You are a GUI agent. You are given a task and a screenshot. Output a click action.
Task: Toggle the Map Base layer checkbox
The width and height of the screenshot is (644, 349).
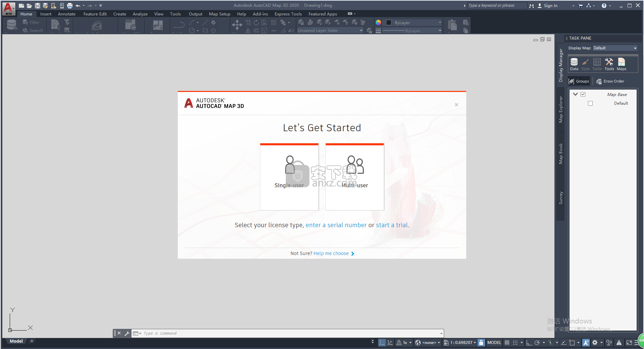[x=583, y=94]
